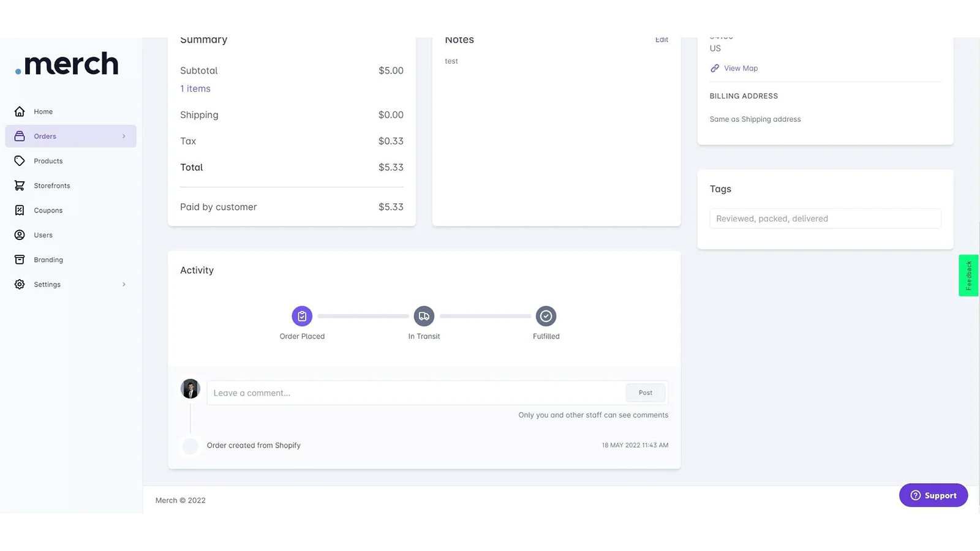Click the Order Placed clipboard icon
Image resolution: width=980 pixels, height=551 pixels.
coord(302,316)
